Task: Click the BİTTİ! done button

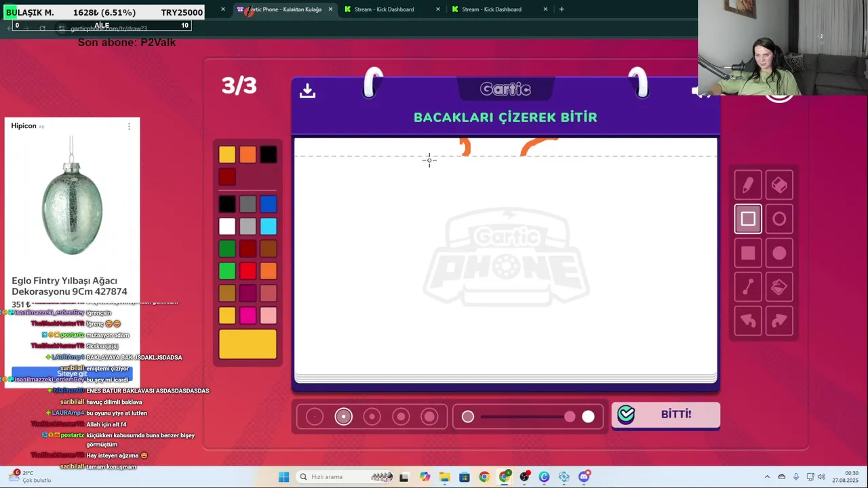Action: pyautogui.click(x=666, y=415)
